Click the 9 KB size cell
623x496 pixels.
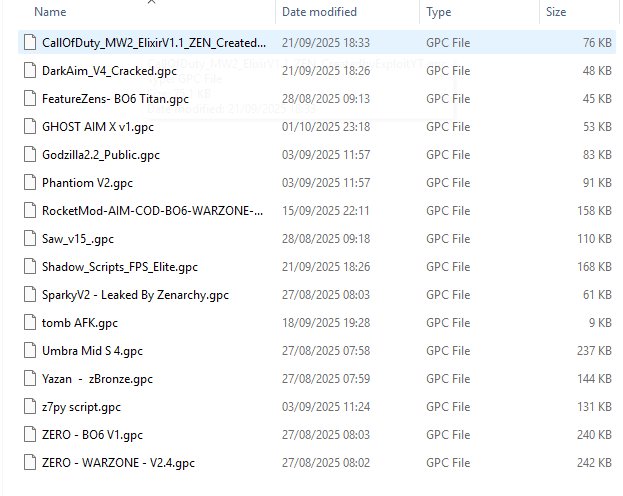coord(600,323)
